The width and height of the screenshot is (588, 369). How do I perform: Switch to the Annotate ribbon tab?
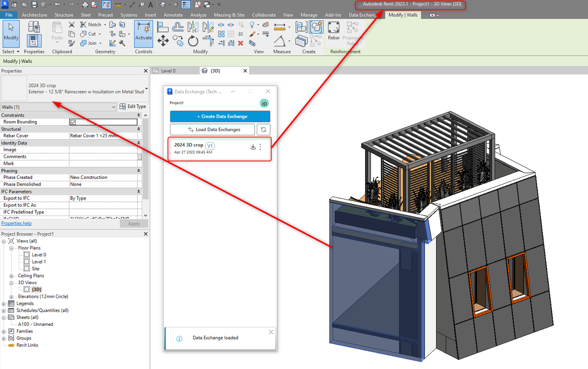[x=173, y=15]
